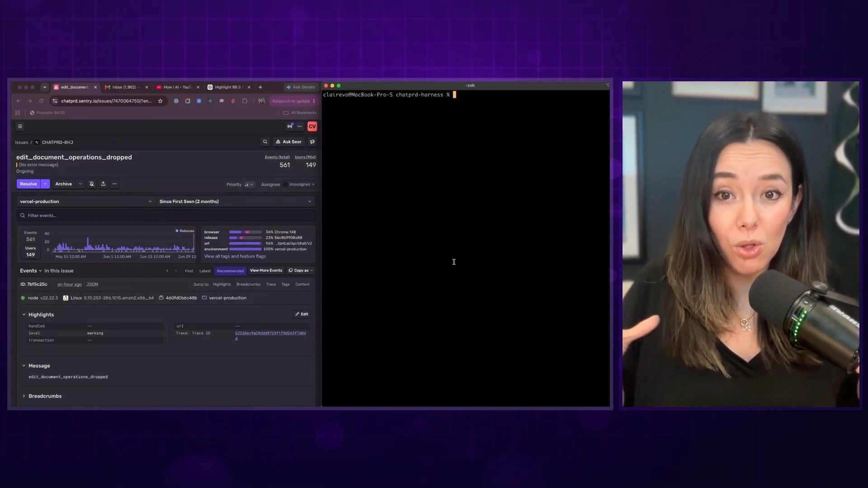Go to next event chevron

[x=176, y=271]
